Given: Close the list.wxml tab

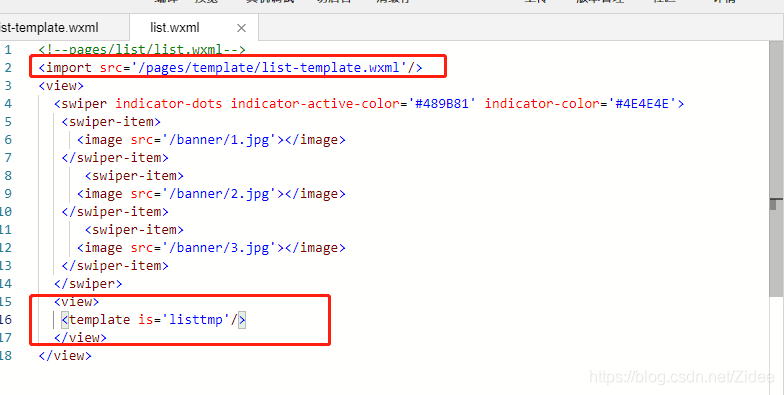Looking at the screenshot, I should tap(242, 28).
